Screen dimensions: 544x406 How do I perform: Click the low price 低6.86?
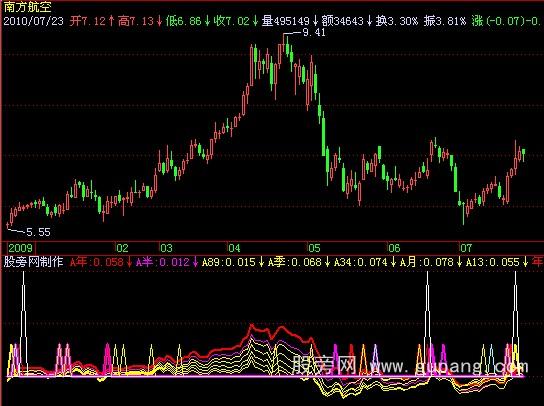[x=184, y=21]
